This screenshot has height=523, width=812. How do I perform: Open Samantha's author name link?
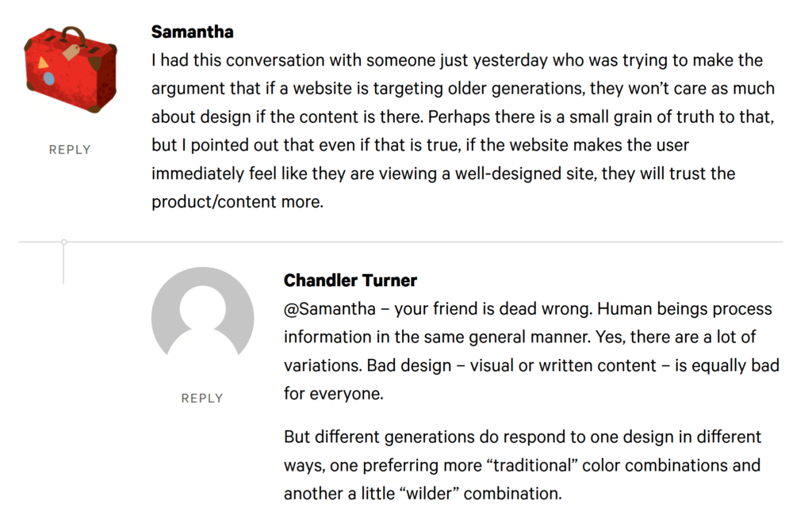[192, 32]
